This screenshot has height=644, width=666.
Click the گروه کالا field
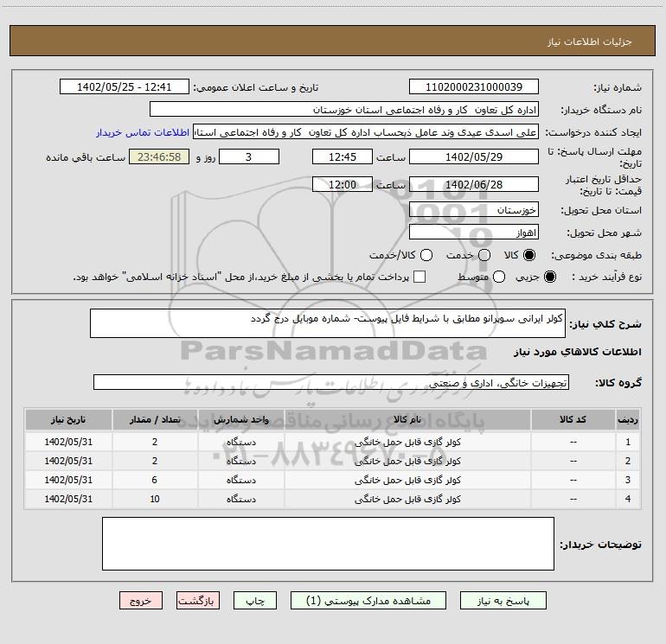(x=331, y=382)
